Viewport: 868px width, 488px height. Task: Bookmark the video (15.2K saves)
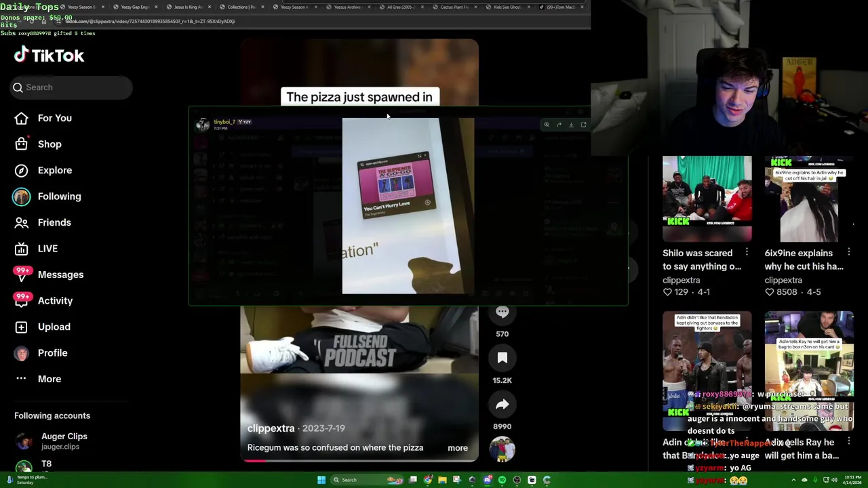[x=502, y=358]
